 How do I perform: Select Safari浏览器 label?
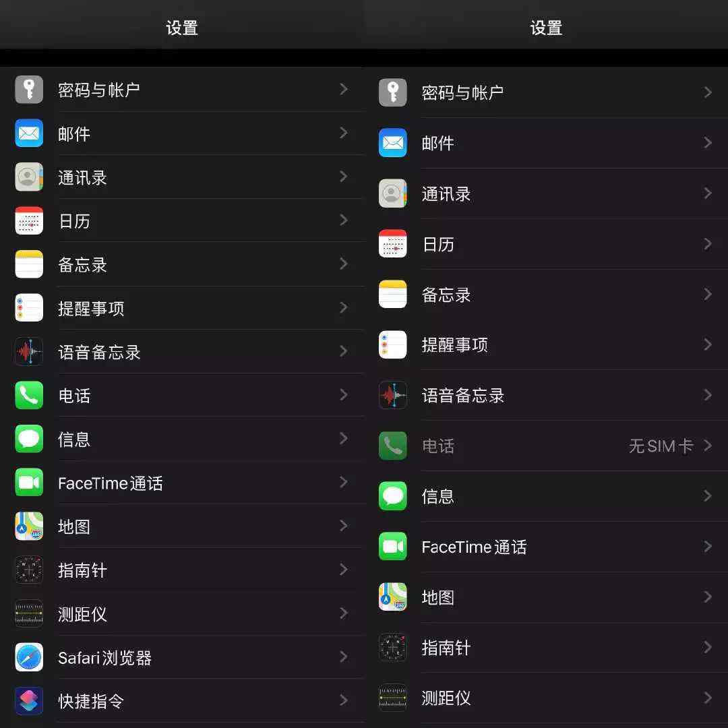coord(105,657)
